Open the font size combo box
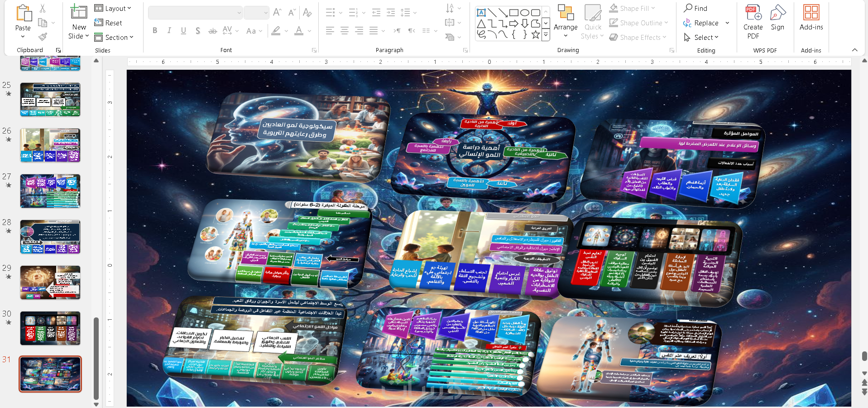The width and height of the screenshot is (868, 408). (x=256, y=13)
